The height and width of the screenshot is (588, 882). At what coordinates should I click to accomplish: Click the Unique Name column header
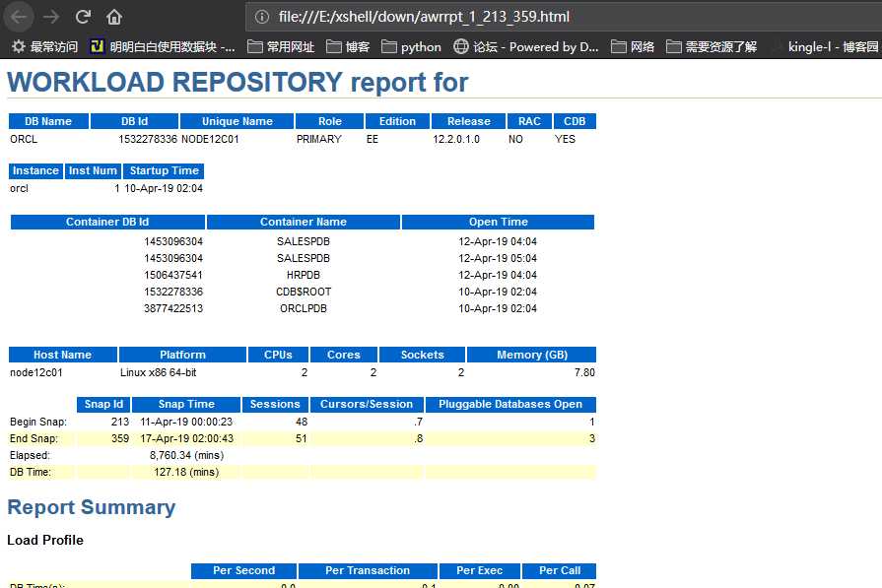(237, 121)
